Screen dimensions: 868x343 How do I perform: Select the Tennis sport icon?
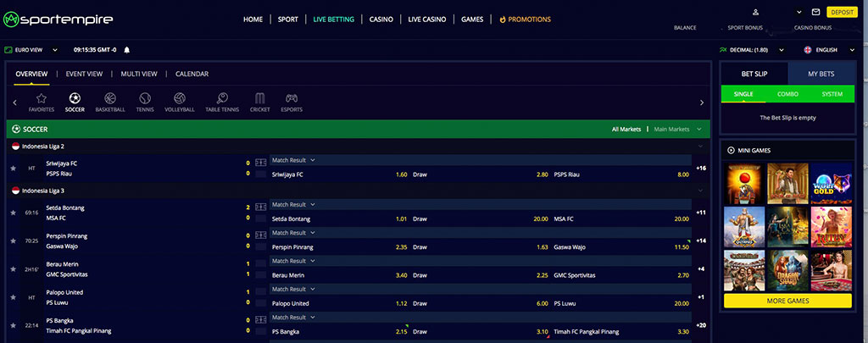point(145,102)
